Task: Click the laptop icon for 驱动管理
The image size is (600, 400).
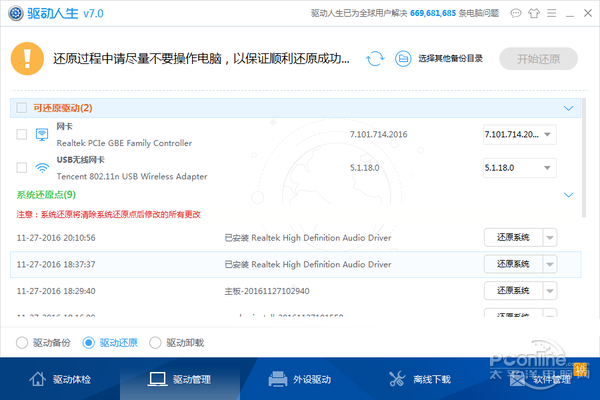Action: point(157,379)
